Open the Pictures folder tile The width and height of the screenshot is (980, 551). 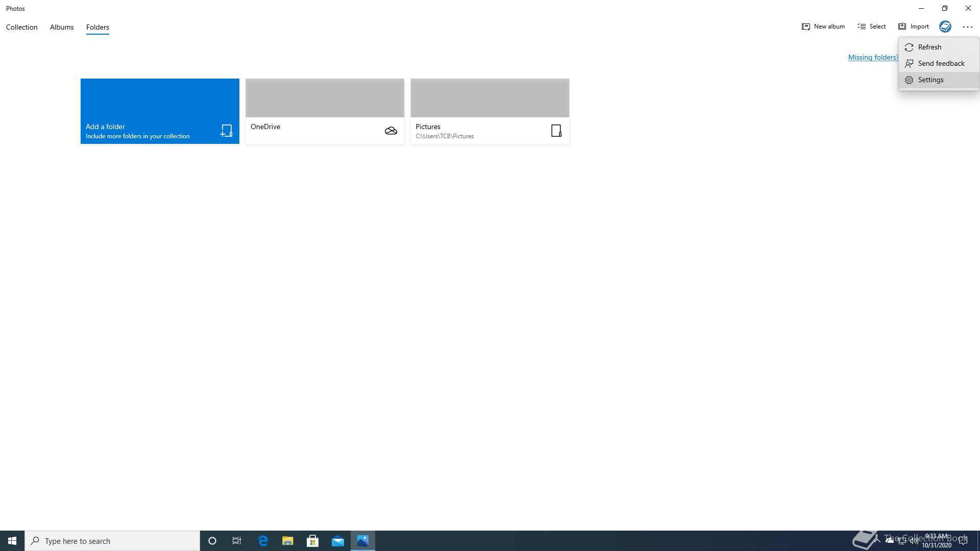489,111
